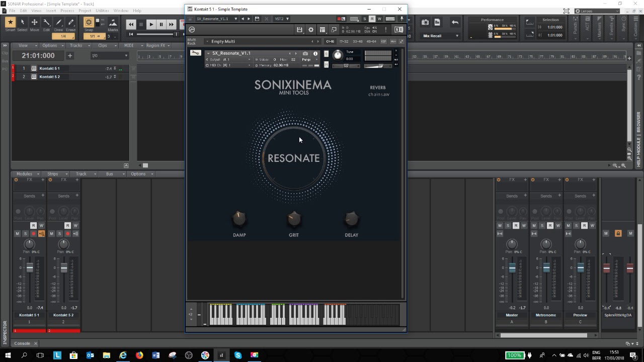Take a Mix Recall camera snapshot
This screenshot has width=644, height=362.
(x=425, y=22)
